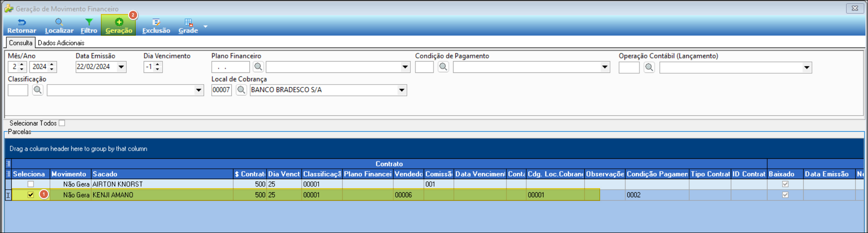
Task: Expand the BANCO BRADESCO S/A dropdown
Action: click(401, 90)
